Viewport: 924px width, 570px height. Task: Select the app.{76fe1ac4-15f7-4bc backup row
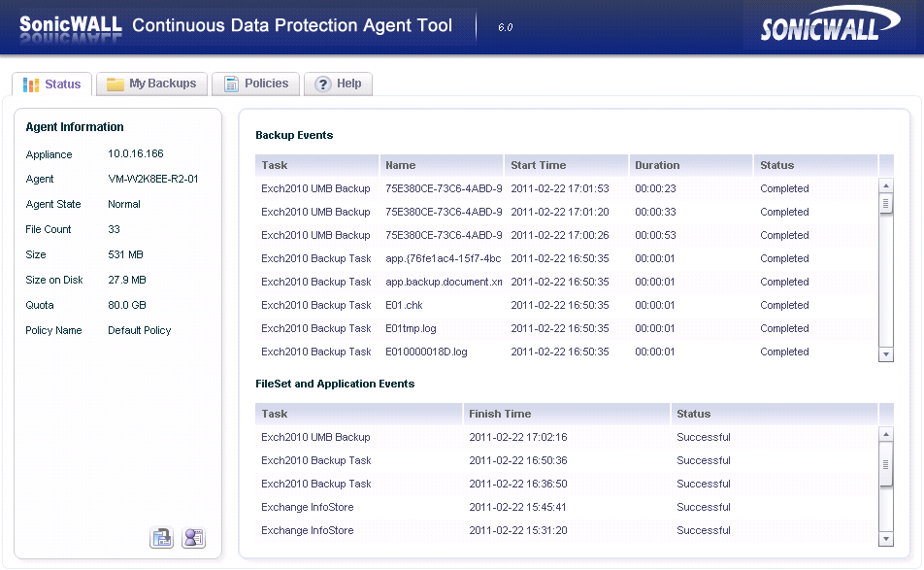(566, 258)
